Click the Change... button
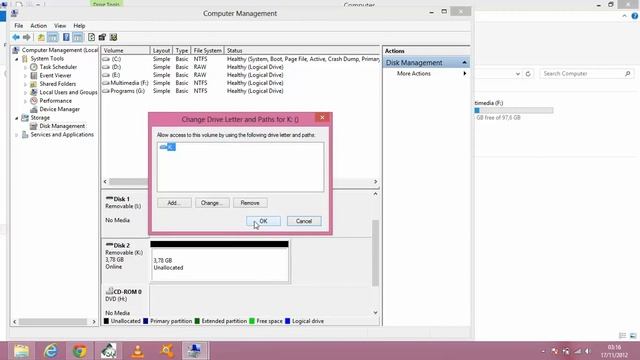 coord(212,203)
